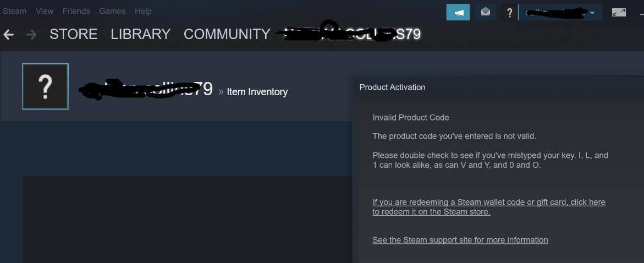This screenshot has width=644, height=263.
Task: Click the small avatar question mark icon
Action: point(510,12)
